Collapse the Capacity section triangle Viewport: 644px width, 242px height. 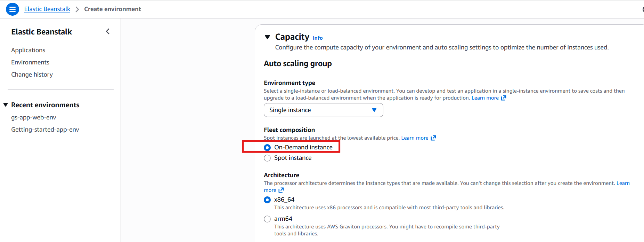(x=267, y=37)
